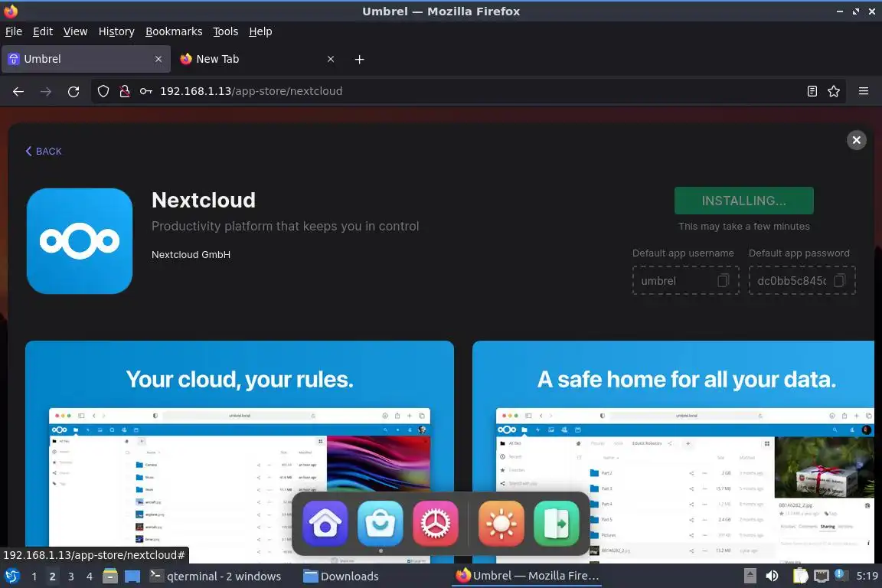
Task: Open a new tab with plus button
Action: [359, 59]
